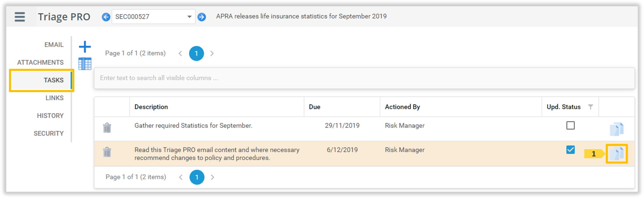Delete the Gather required Statistics task
Viewport: 644px width, 198px height.
point(107,128)
